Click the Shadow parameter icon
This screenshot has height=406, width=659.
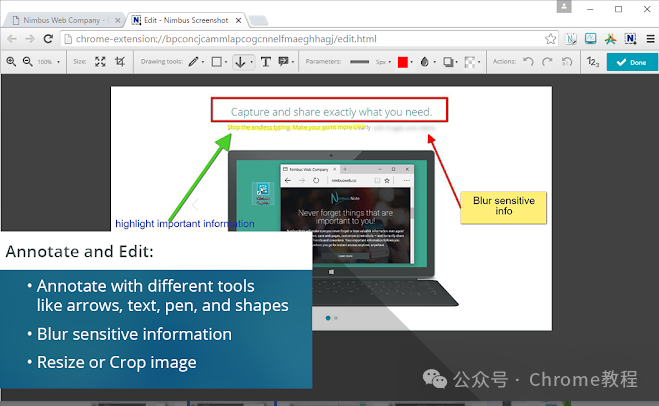pos(448,62)
